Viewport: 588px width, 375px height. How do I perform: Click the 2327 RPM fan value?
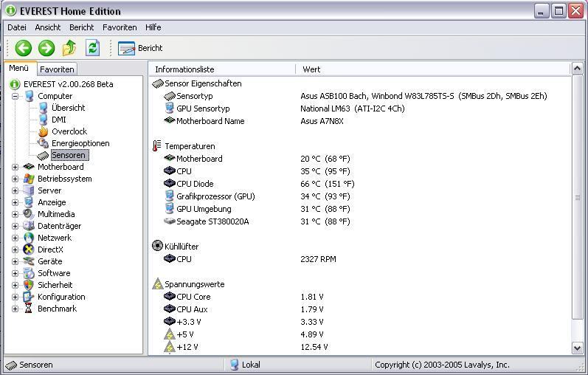319,259
